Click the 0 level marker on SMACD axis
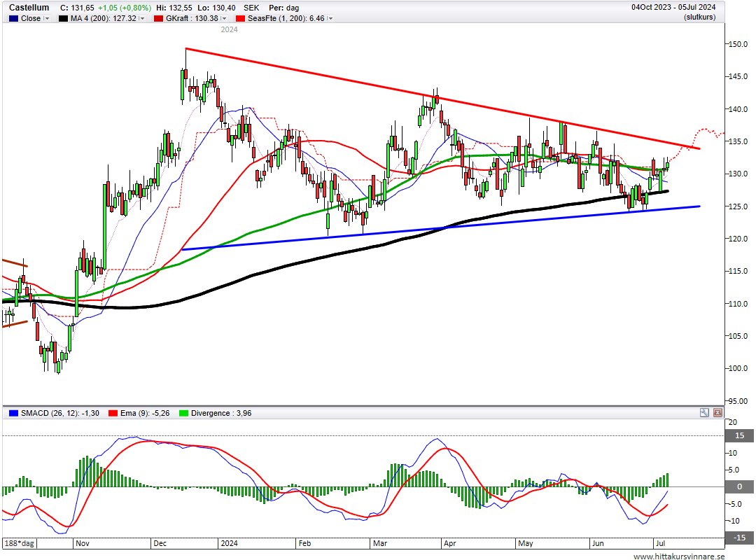 pos(740,486)
